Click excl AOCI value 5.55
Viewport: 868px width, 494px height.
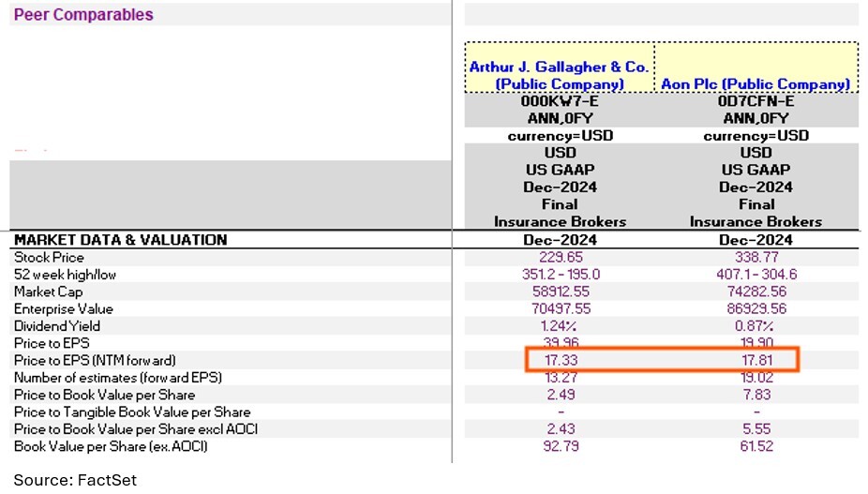coord(756,429)
